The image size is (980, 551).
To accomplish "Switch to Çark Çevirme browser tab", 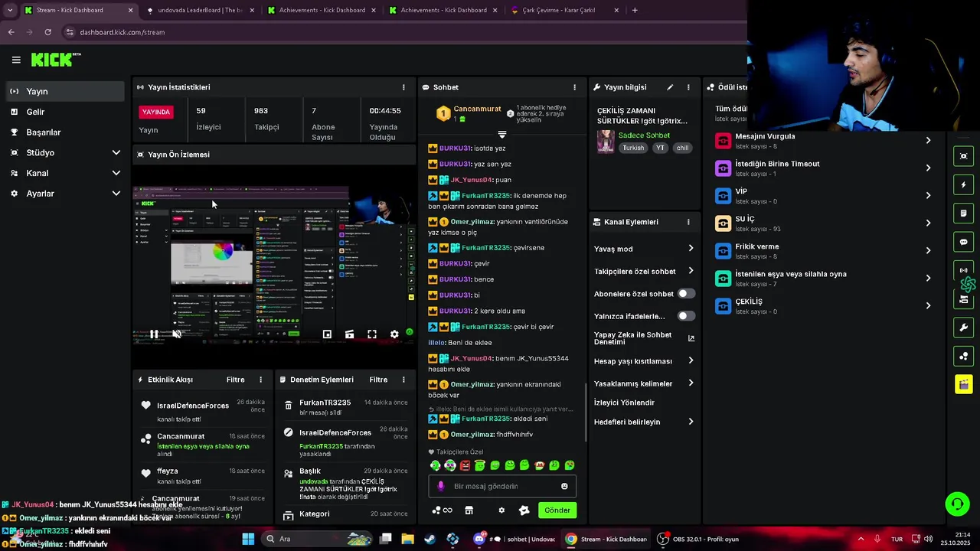I will tap(563, 10).
